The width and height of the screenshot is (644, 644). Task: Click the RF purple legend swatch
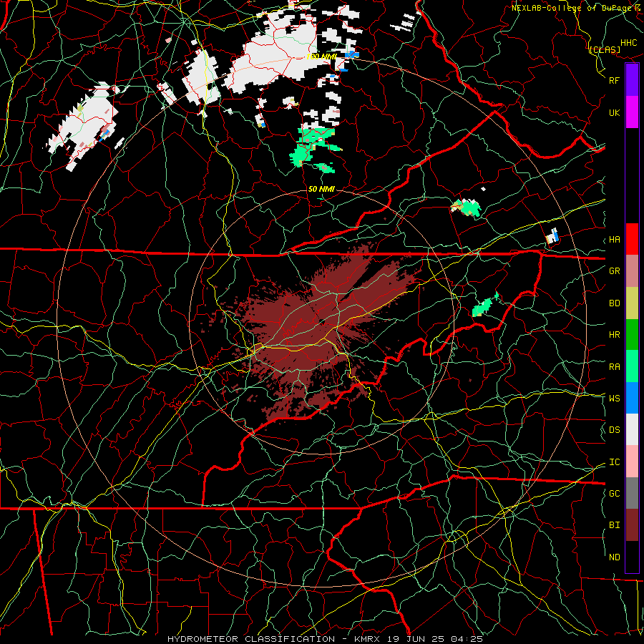[632, 80]
